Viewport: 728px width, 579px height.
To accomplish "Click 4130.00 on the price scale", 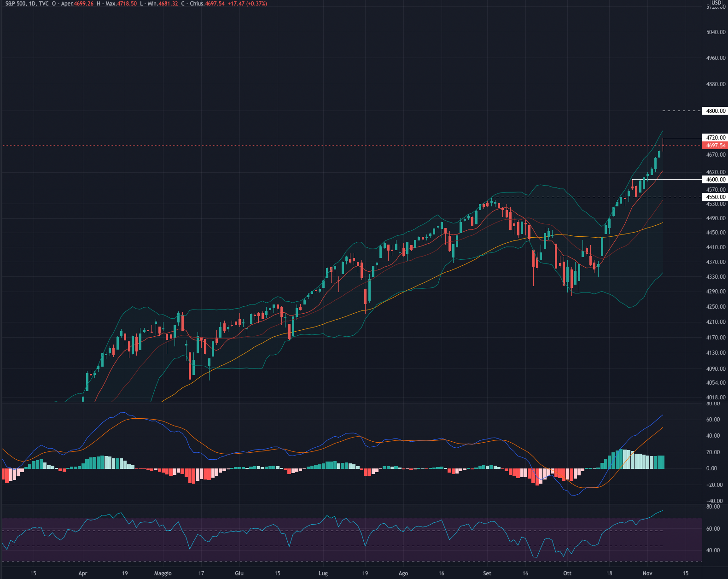I will click(716, 353).
